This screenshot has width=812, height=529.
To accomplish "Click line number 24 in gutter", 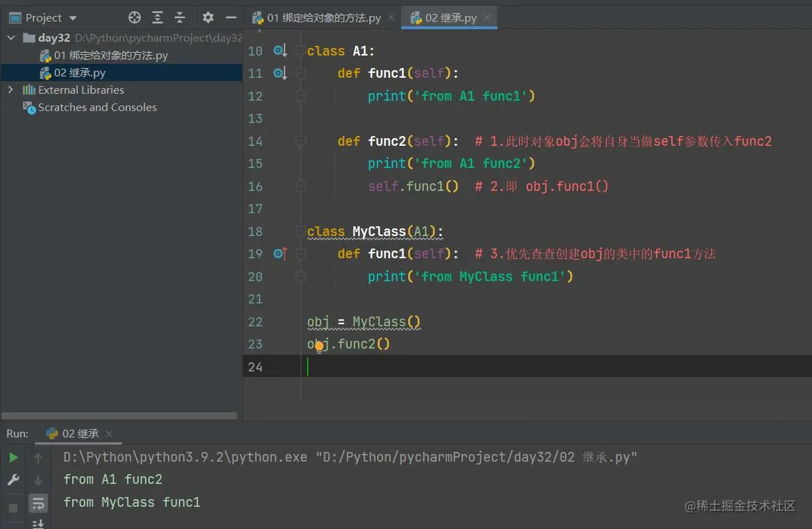I will tap(255, 367).
